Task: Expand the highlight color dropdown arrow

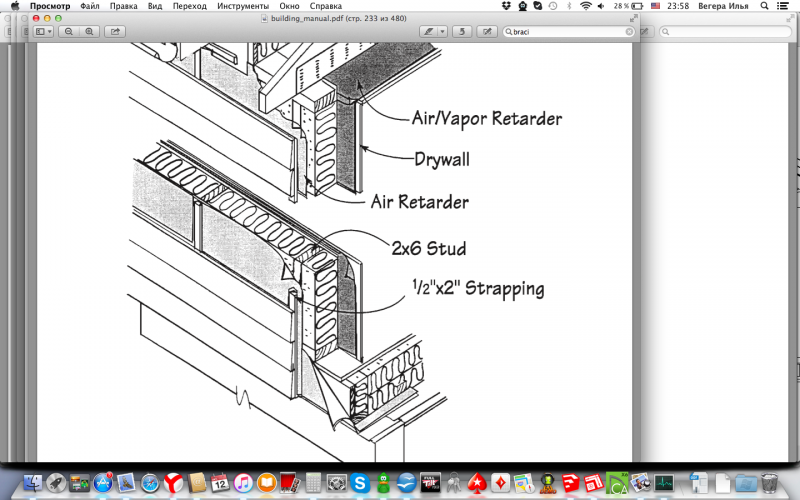Action: (443, 32)
